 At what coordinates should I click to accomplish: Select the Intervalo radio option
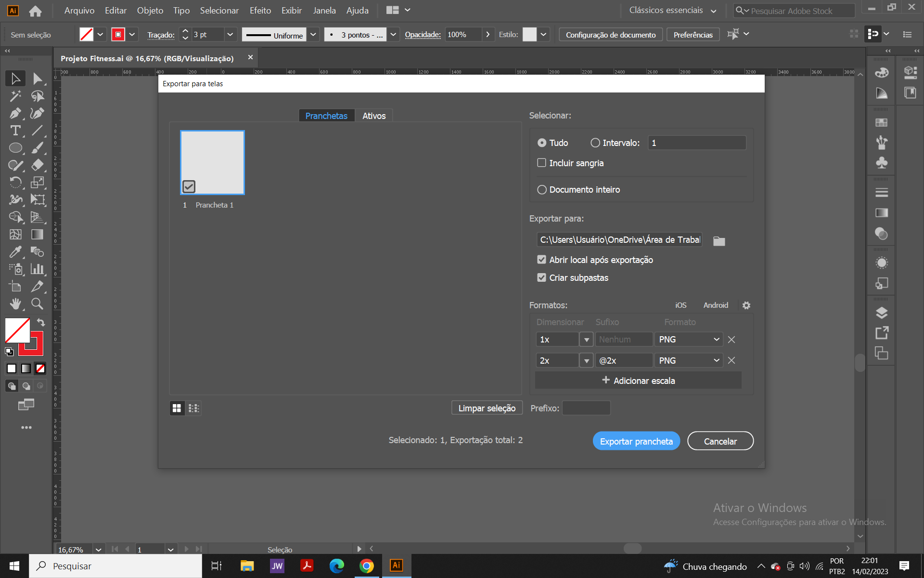point(595,143)
